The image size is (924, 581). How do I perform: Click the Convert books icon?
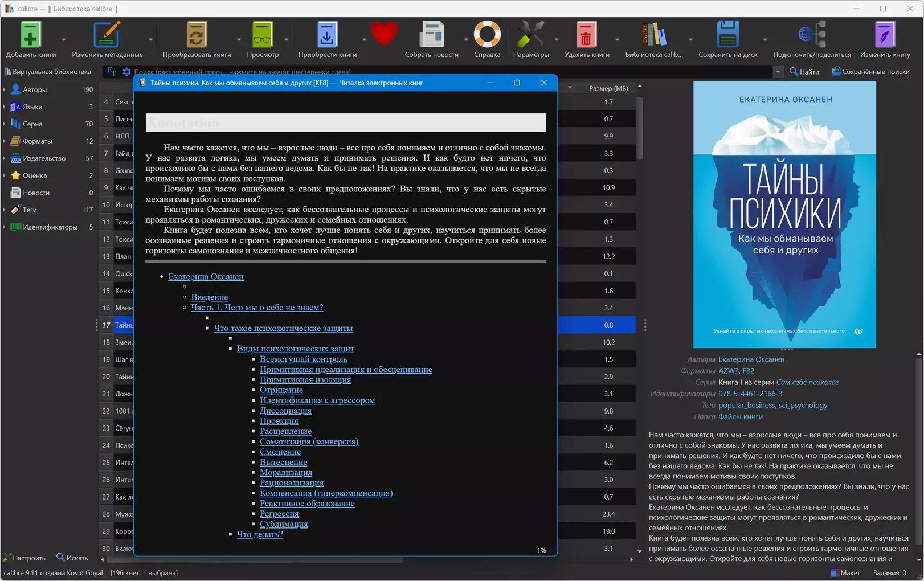pos(197,35)
